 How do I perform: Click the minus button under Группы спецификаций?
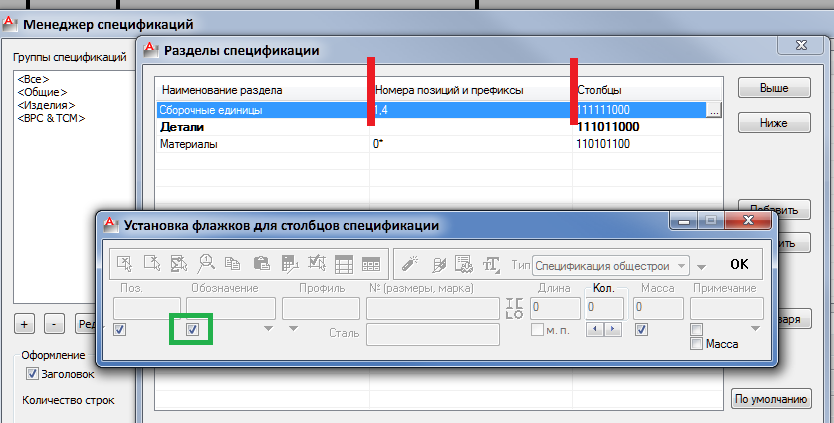(54, 324)
